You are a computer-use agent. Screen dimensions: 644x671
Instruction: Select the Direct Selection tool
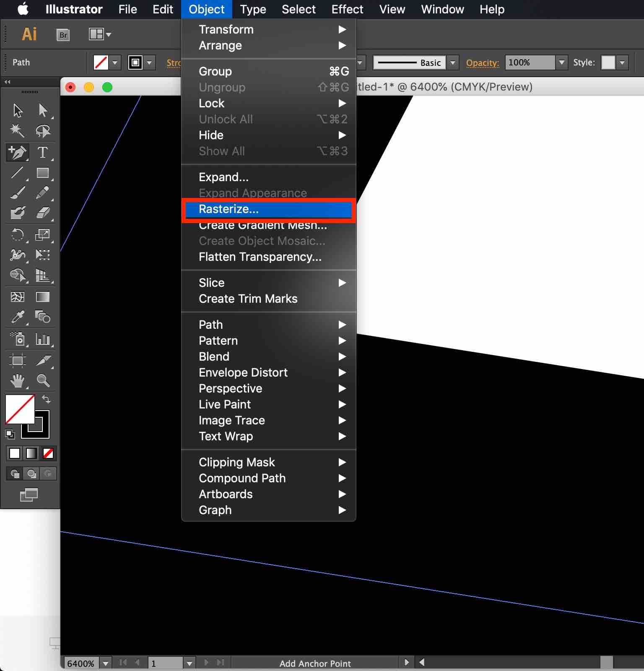43,111
